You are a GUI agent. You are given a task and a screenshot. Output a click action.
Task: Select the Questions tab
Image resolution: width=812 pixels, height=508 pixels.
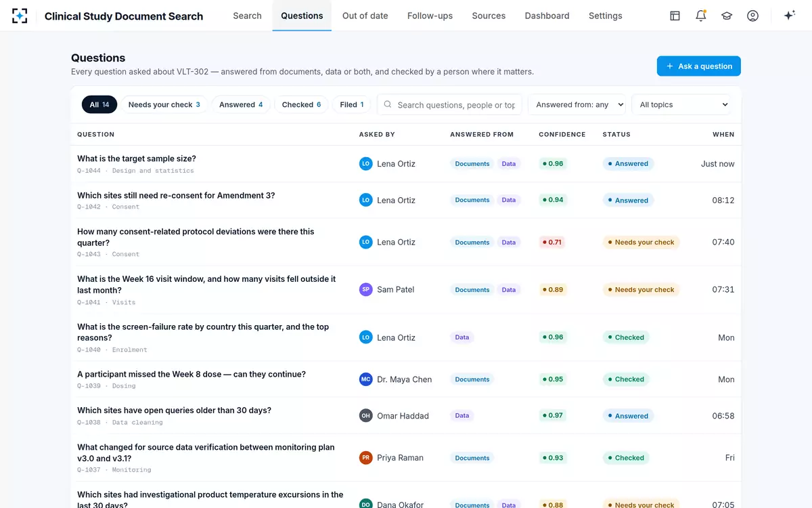(302, 16)
